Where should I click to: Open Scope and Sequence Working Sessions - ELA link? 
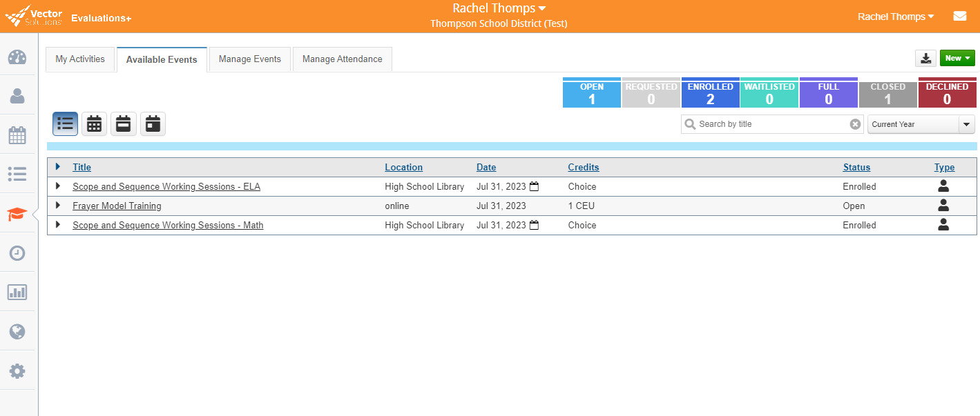tap(166, 186)
